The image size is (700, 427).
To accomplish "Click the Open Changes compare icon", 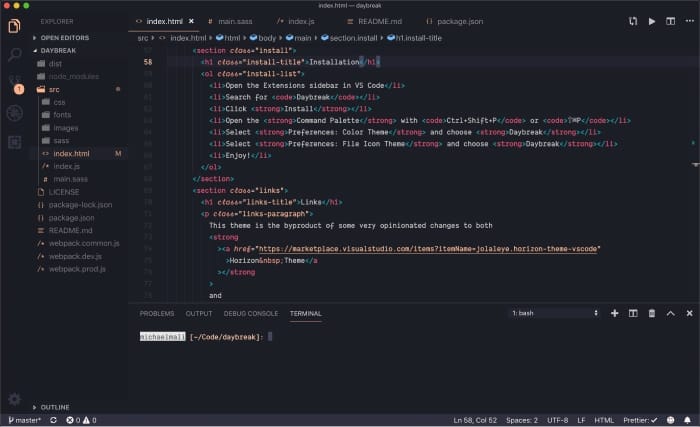I will point(633,21).
